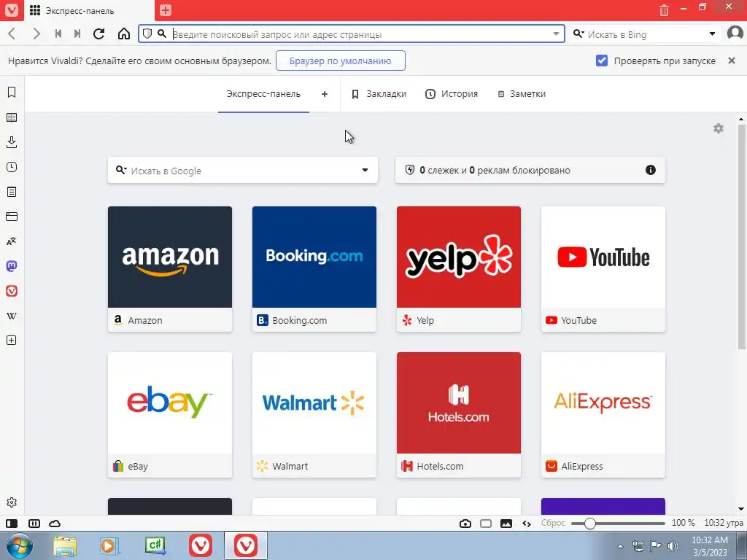Open the Reading List panel
Viewport: 747px width, 560px height.
point(12,117)
